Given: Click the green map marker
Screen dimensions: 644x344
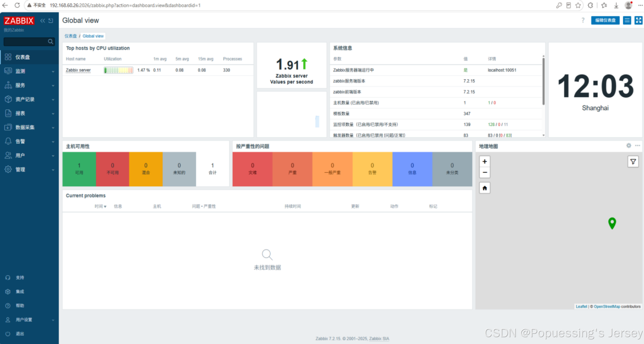Looking at the screenshot, I should (612, 223).
